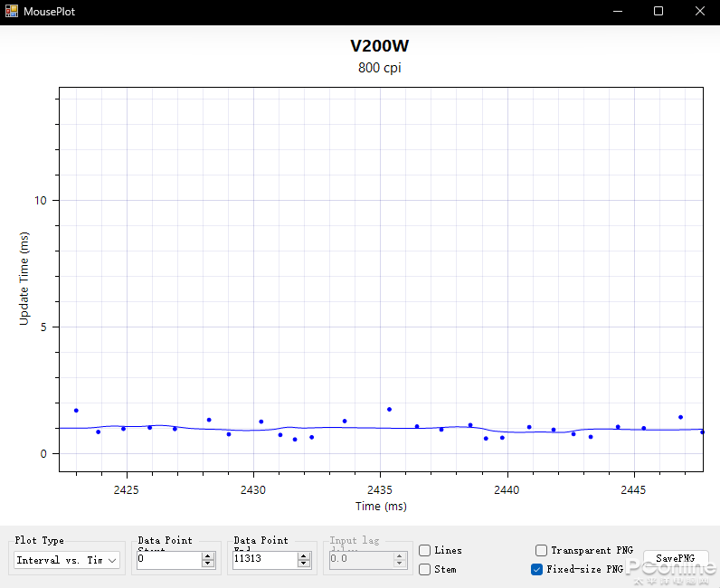
Task: Click the Time (ms) axis label
Action: pos(381,506)
